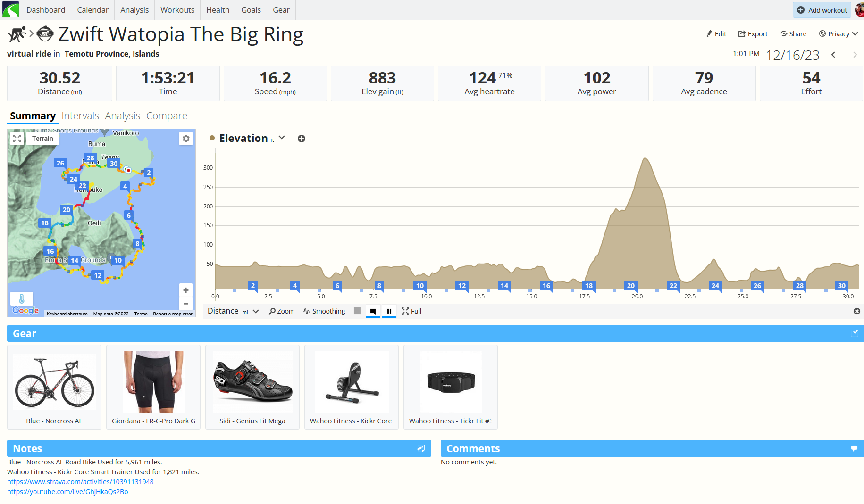Add another chart data series
The image size is (864, 504).
[302, 139]
